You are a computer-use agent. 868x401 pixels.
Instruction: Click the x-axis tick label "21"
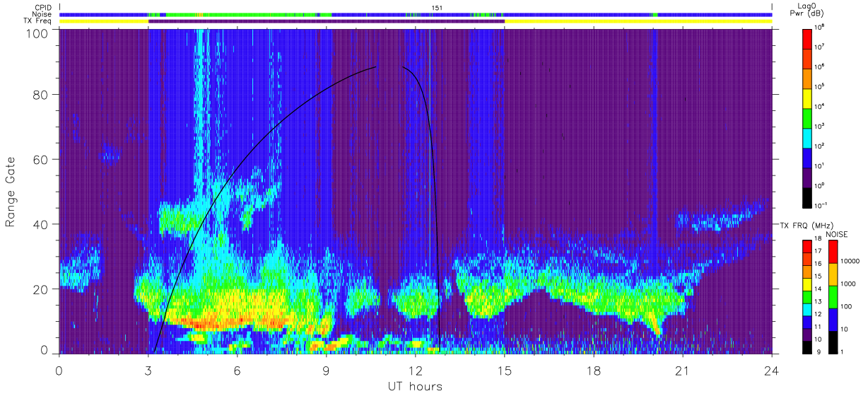(x=682, y=371)
